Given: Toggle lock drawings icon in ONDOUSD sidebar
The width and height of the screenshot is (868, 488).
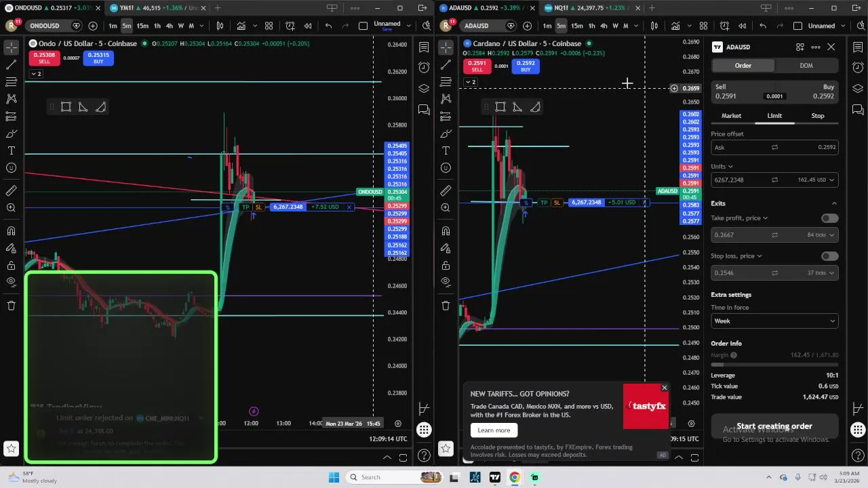Looking at the screenshot, I should (x=11, y=266).
